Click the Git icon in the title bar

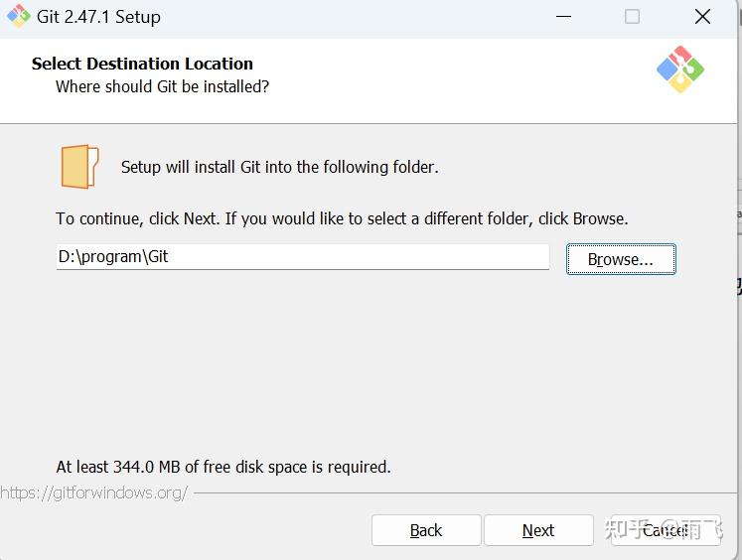[19, 17]
